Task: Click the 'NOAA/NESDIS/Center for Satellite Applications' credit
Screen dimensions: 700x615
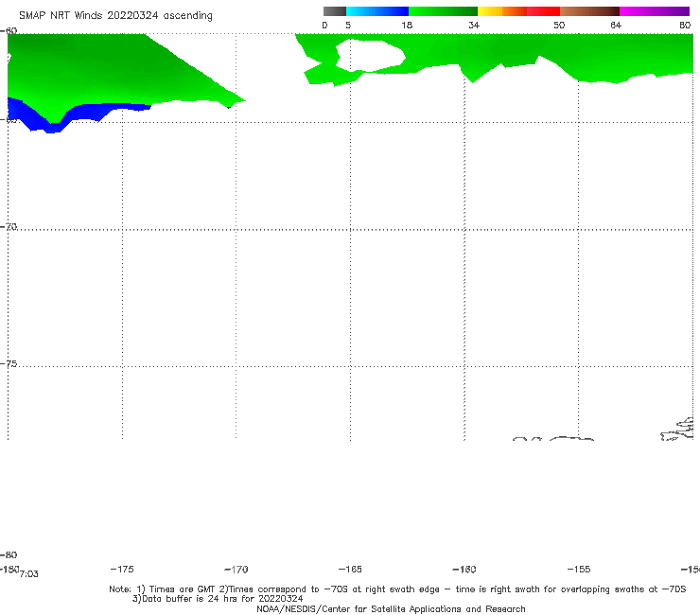Action: coord(391,609)
